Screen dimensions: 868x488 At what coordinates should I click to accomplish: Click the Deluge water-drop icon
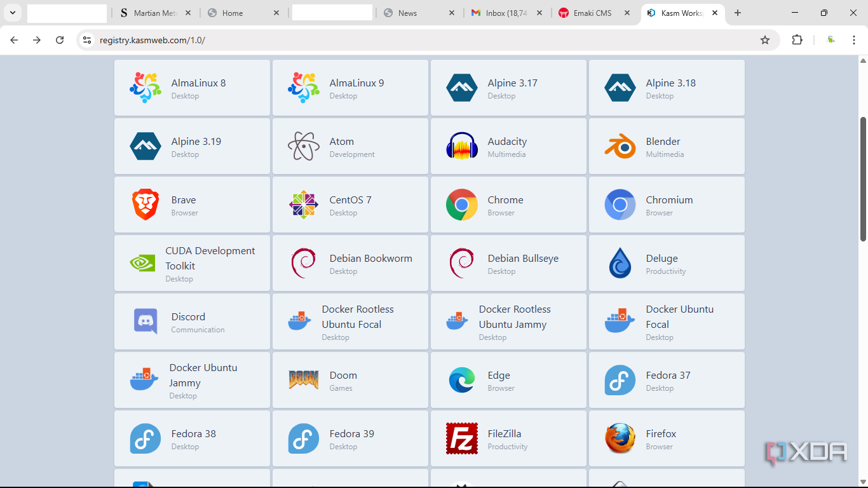[620, 263]
